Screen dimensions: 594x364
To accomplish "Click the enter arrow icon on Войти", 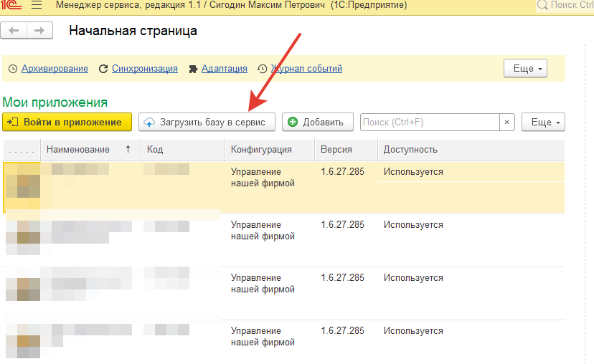I will pos(12,122).
